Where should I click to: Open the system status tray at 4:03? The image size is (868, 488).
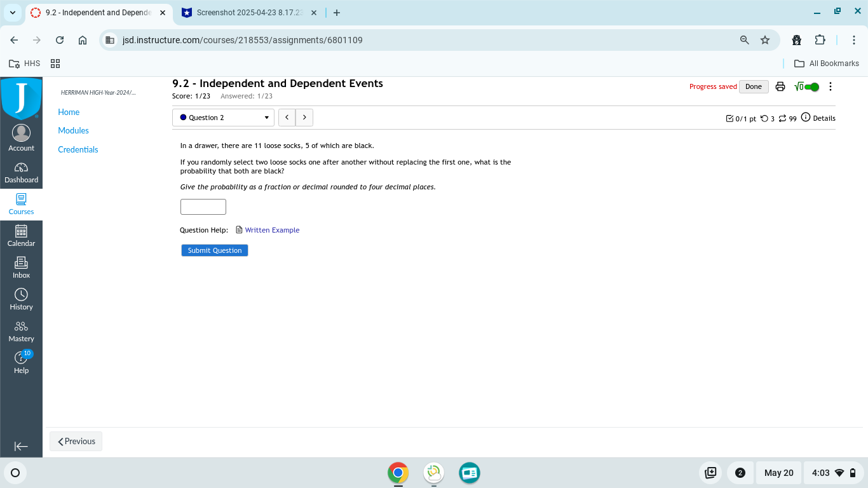834,473
